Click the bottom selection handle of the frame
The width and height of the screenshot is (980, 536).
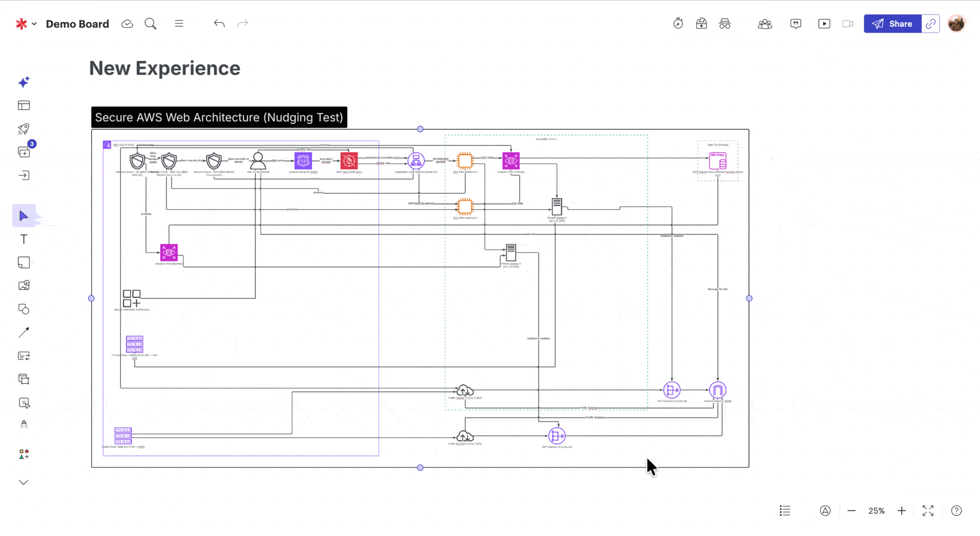pyautogui.click(x=420, y=468)
